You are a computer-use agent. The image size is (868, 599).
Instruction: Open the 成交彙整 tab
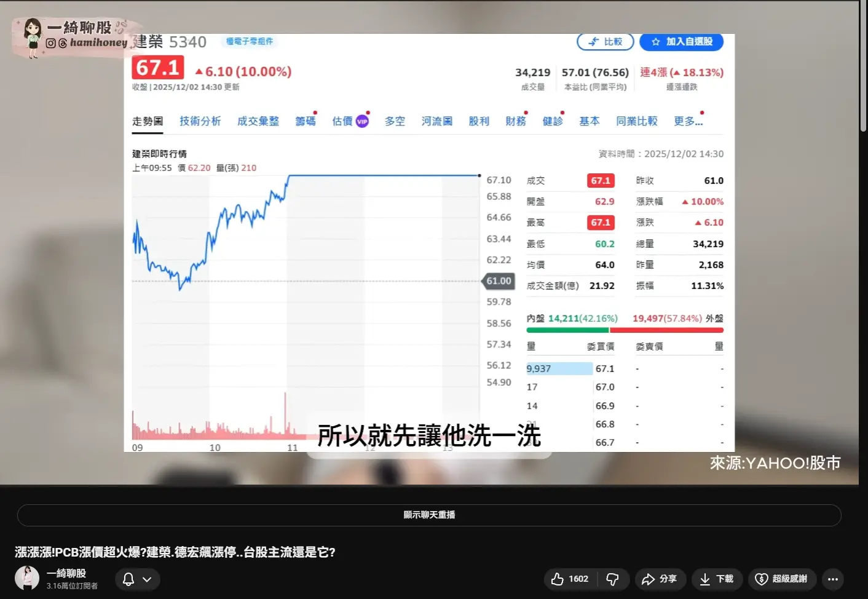point(258,121)
